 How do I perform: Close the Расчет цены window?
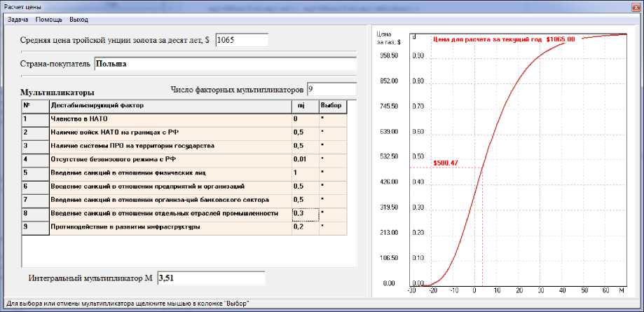point(636,7)
